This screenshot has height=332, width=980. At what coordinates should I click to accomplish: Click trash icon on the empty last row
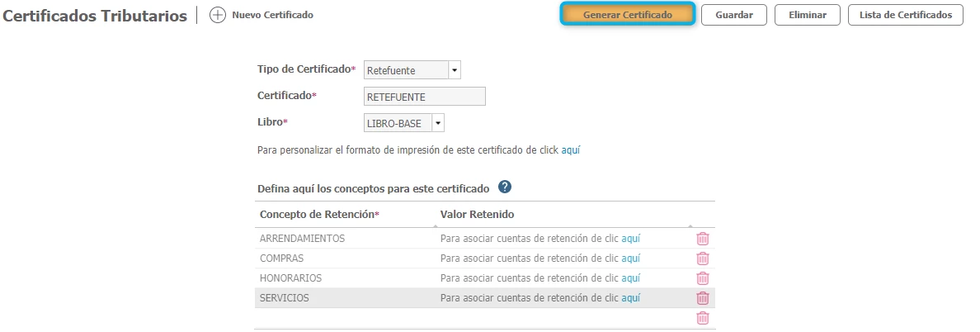703,318
